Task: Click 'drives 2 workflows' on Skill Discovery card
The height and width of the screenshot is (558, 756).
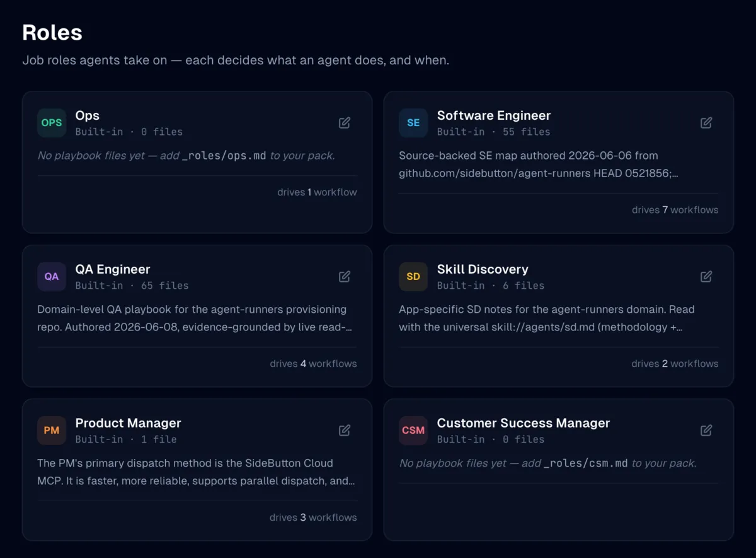Action: point(675,364)
